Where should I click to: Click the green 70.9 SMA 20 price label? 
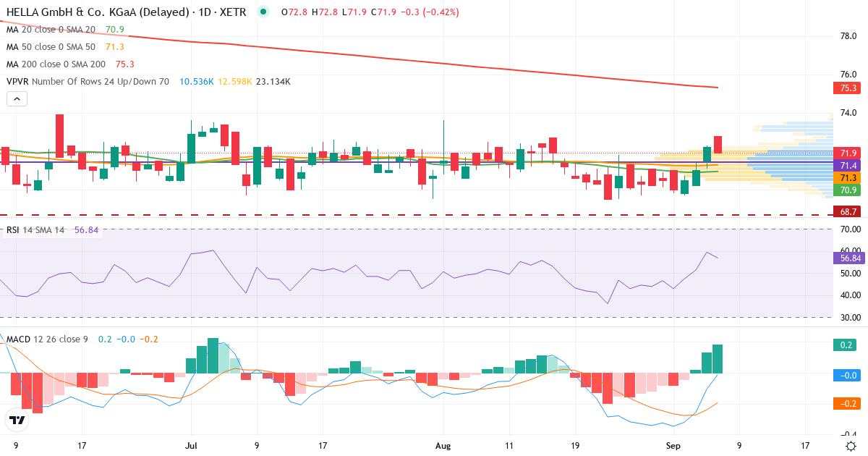coord(848,190)
